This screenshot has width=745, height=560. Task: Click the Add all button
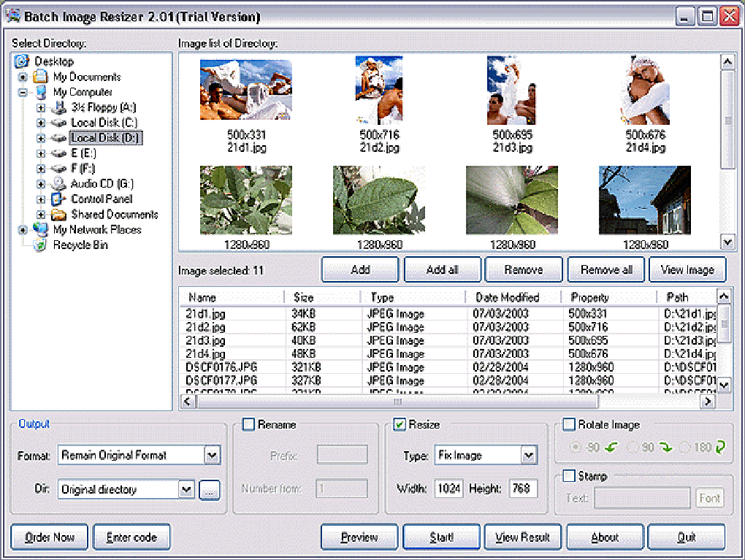click(x=443, y=269)
